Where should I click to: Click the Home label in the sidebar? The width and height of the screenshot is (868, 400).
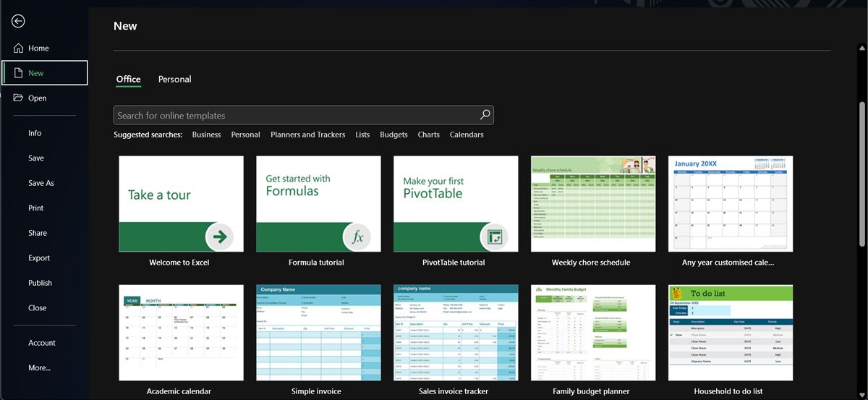38,48
